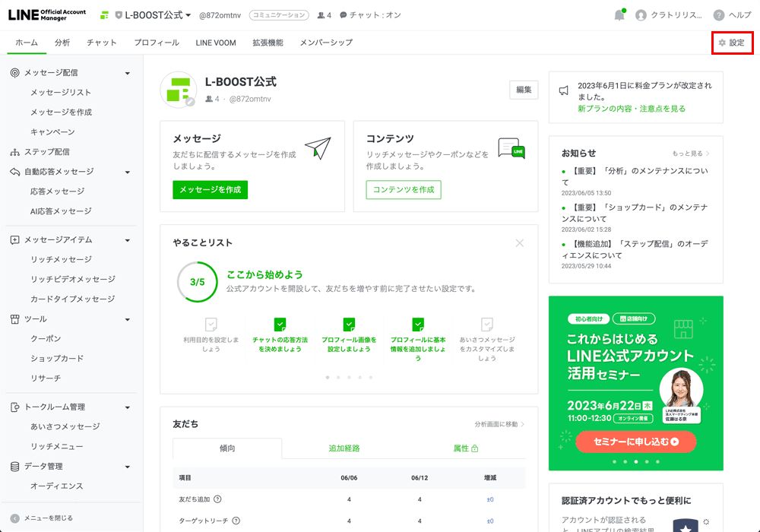Check off あいさつメッセージをカスタマイズしましょう task
Viewport: 760px width, 532px height.
pos(486,323)
